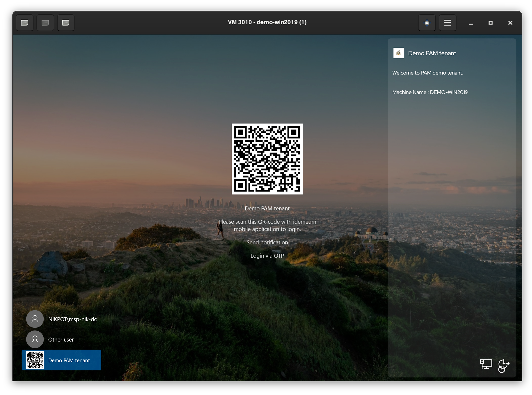
Task: Click 'Demo PAM tenant' caption under QR code
Action: [x=267, y=208]
